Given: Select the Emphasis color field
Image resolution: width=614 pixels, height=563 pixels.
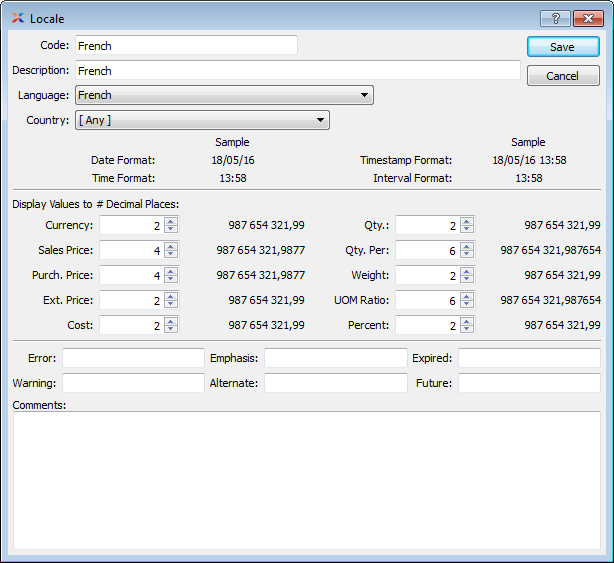Looking at the screenshot, I should point(335,358).
